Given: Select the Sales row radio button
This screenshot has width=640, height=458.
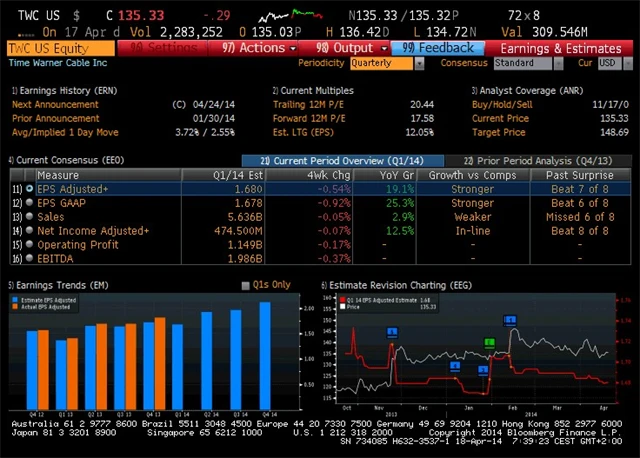Looking at the screenshot, I should pyautogui.click(x=29, y=215).
